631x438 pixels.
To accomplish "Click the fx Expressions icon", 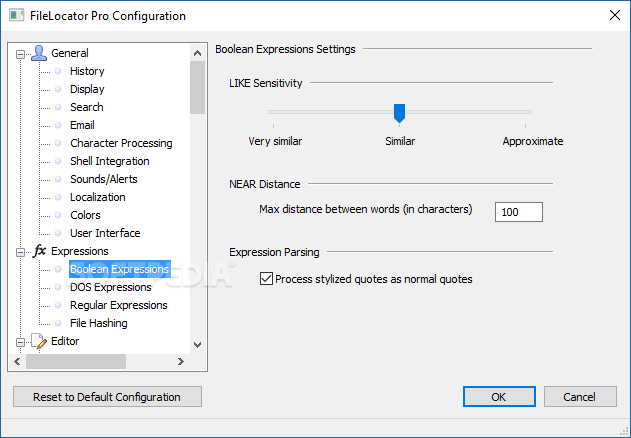I will point(39,251).
